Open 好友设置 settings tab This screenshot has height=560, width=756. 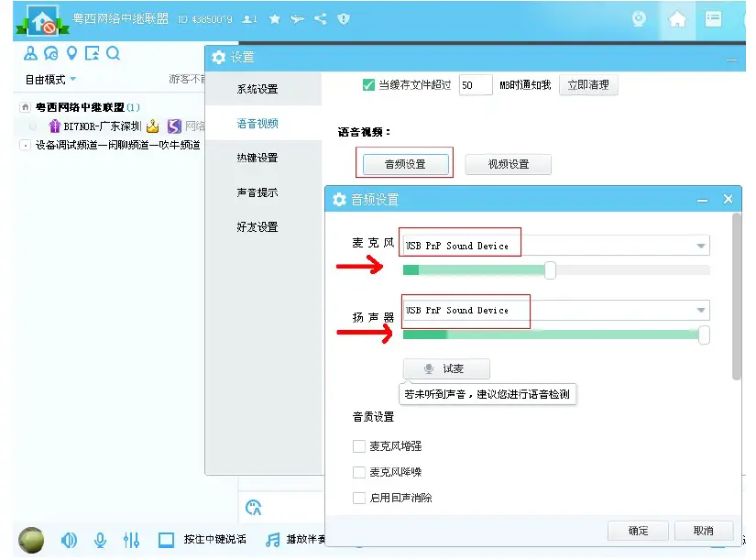click(257, 227)
